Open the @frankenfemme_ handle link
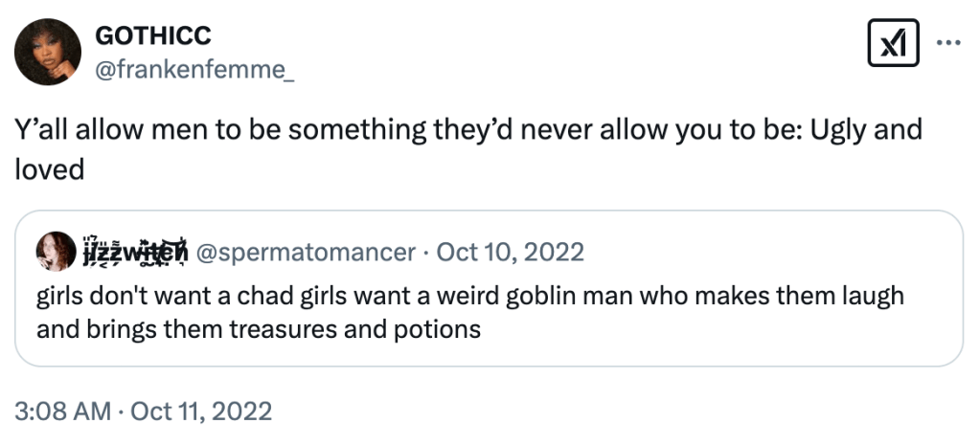 click(194, 68)
